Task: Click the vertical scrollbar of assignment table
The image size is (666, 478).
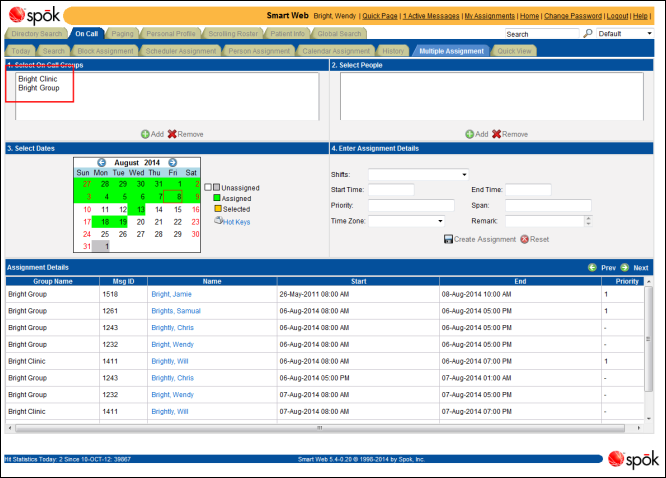Action: click(648, 339)
